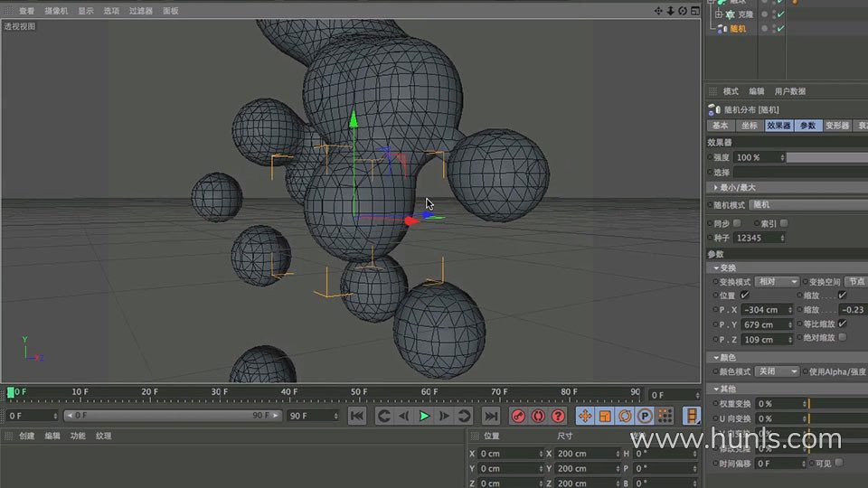This screenshot has height=488, width=868.
Task: Click viewport zoom camera arrow icon
Action: [x=670, y=11]
